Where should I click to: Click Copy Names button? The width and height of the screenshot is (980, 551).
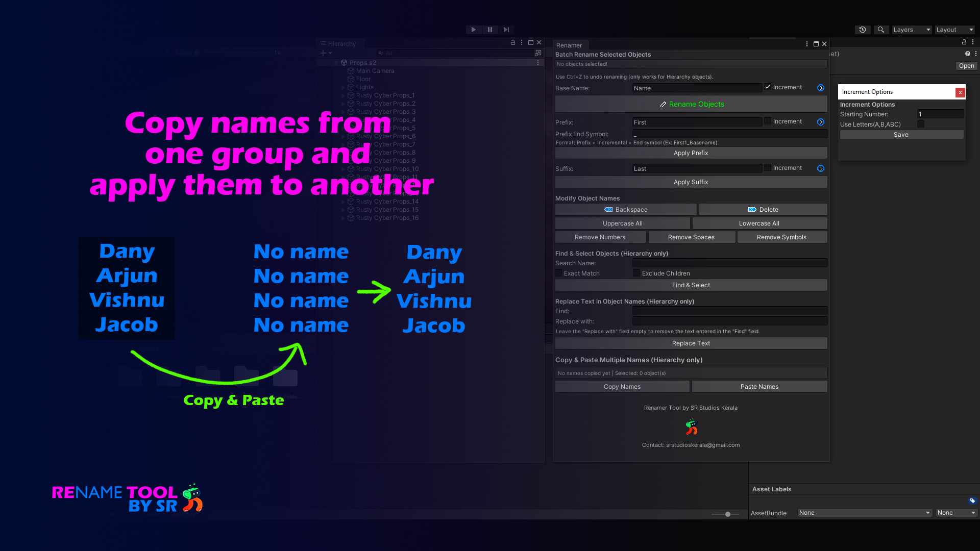pyautogui.click(x=622, y=387)
